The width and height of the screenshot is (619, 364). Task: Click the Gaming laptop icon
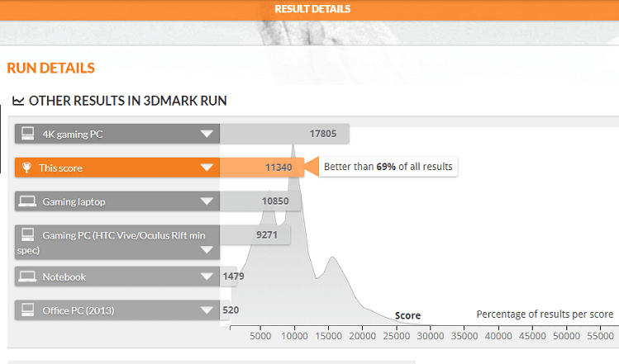click(27, 201)
